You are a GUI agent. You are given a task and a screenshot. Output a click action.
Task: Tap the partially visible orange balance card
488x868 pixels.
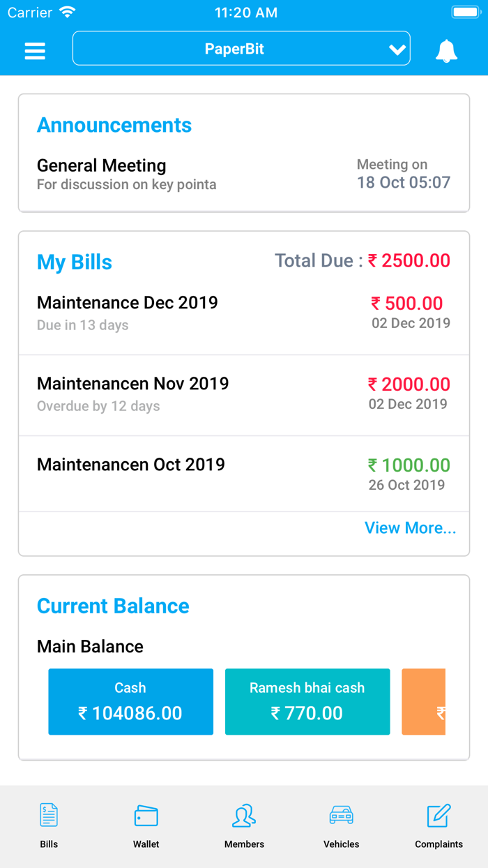(436, 702)
